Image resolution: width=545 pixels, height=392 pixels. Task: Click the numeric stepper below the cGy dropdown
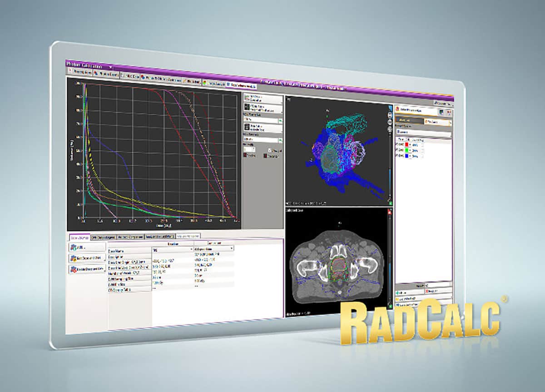point(249,149)
